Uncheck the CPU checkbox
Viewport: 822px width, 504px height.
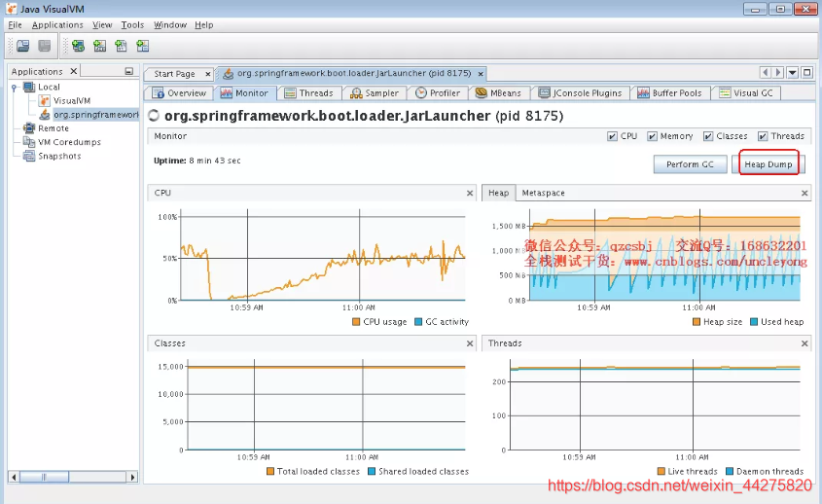tap(612, 136)
